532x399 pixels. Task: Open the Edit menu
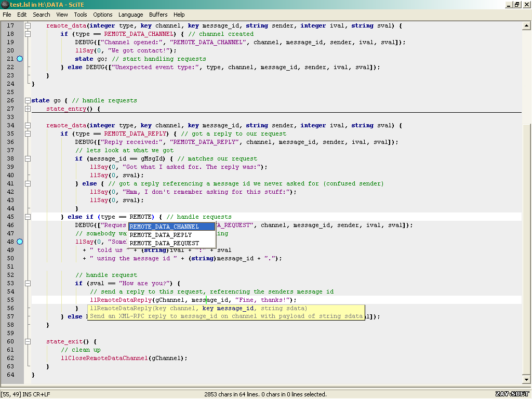22,15
